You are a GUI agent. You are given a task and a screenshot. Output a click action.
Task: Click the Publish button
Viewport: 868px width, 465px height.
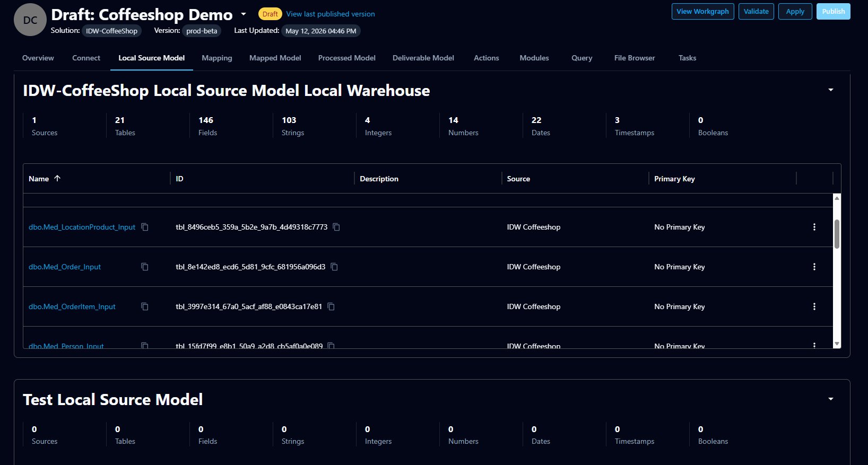coord(833,12)
